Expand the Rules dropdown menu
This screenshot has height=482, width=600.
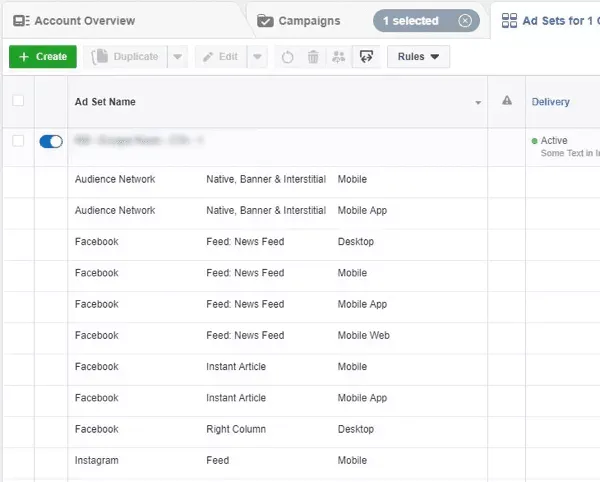point(418,57)
